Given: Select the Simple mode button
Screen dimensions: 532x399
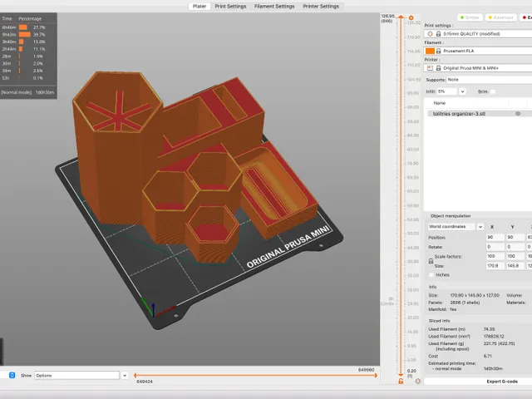Looking at the screenshot, I should 470,17.
